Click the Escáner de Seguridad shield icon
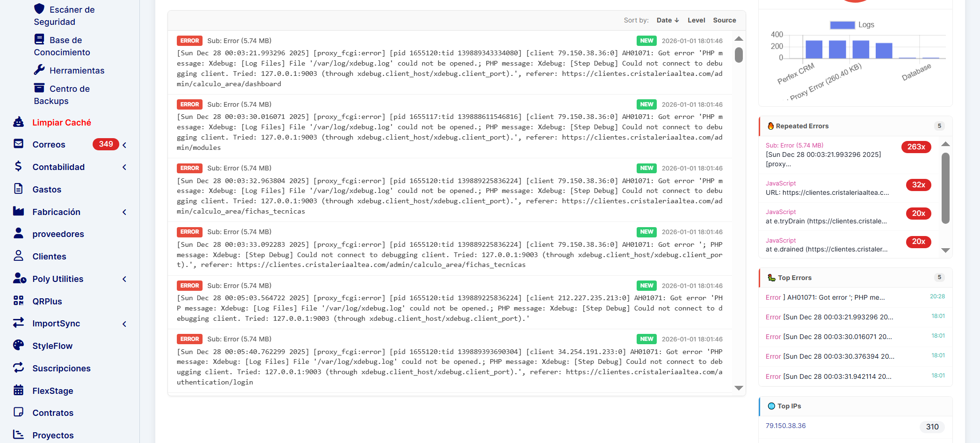Screen dimensions: 980x443 [x=39, y=9]
